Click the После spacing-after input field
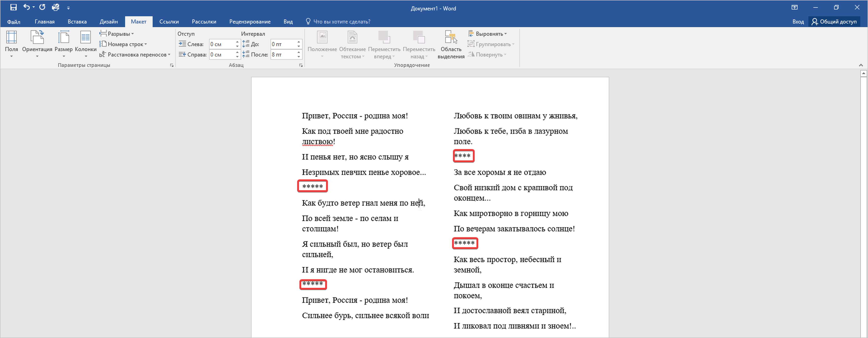Screen dimensions: 868x338 [x=282, y=55]
